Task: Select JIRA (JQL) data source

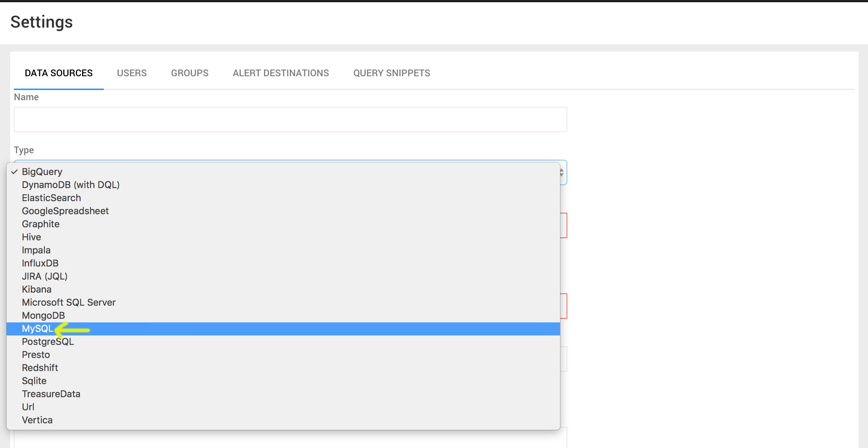Action: pyautogui.click(x=45, y=276)
